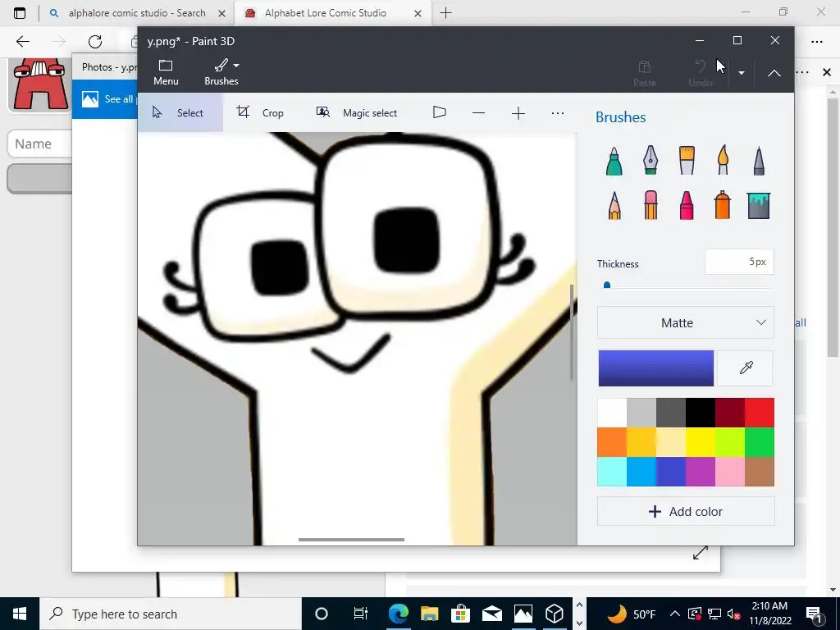Select the Crayon brush tool
Screen dimensions: 840x630
point(687,205)
